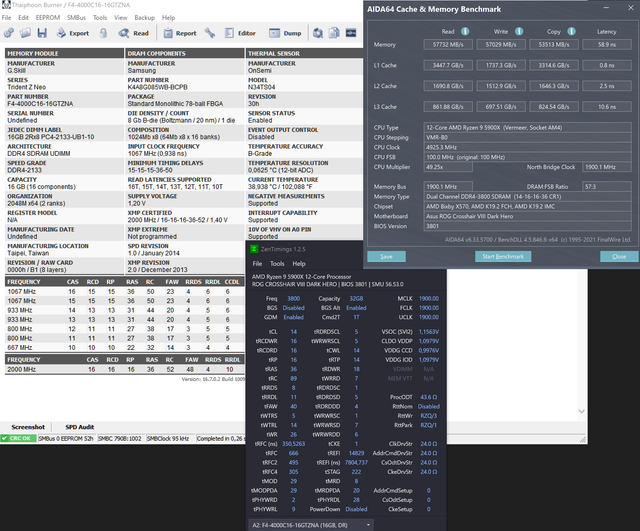
Task: Click the part number F4-4000C16-16GTZNA text
Action: pos(40,104)
